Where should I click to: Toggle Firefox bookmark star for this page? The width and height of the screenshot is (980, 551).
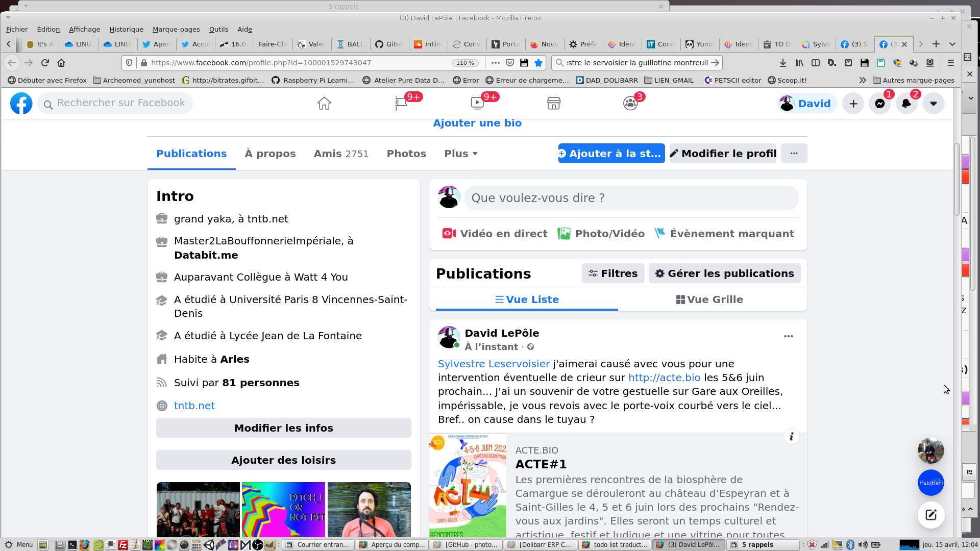[538, 63]
